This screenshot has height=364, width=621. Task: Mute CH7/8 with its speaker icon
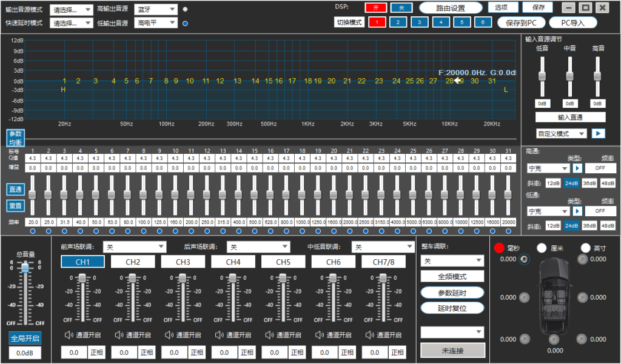click(x=369, y=335)
